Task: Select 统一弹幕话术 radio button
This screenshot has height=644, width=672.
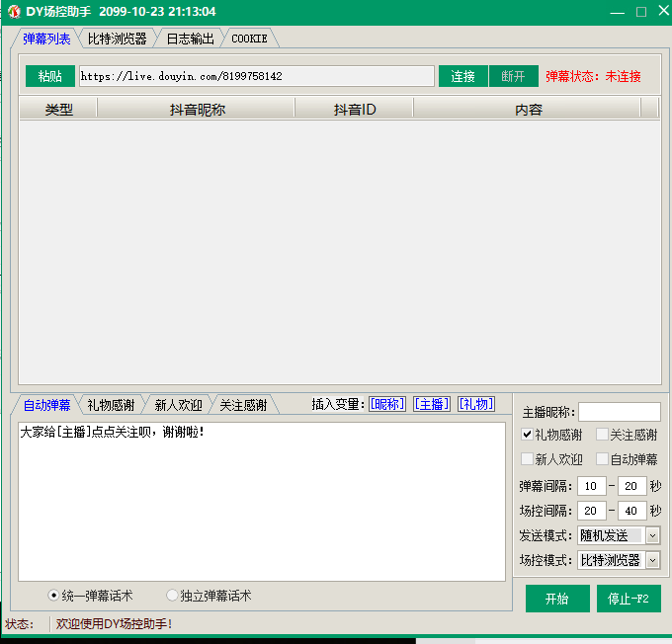Action: tap(91, 596)
